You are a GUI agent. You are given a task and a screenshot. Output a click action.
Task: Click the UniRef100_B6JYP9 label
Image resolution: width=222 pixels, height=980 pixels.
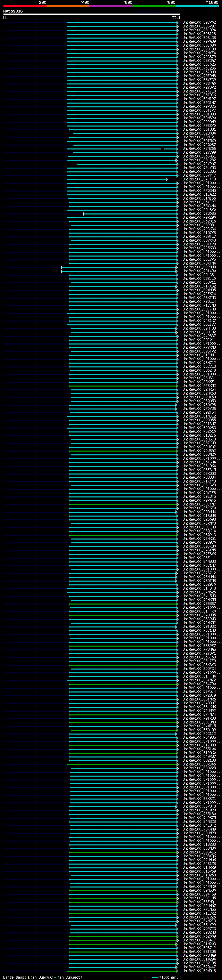(x=199, y=925)
